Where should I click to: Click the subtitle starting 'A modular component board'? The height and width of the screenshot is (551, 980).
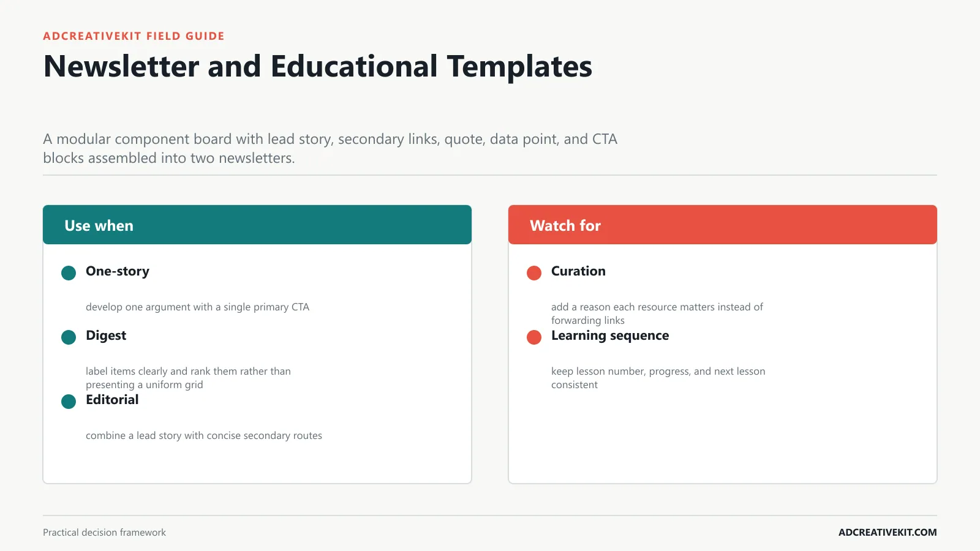[x=330, y=148]
